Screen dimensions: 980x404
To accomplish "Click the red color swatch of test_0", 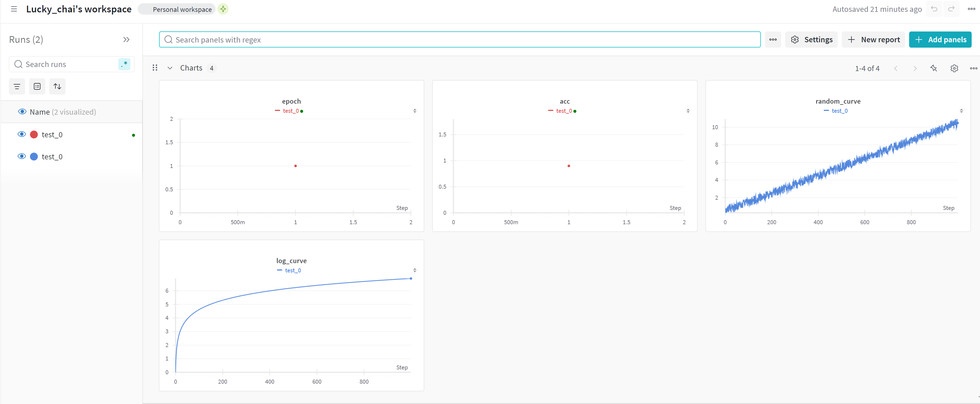I will [x=34, y=134].
